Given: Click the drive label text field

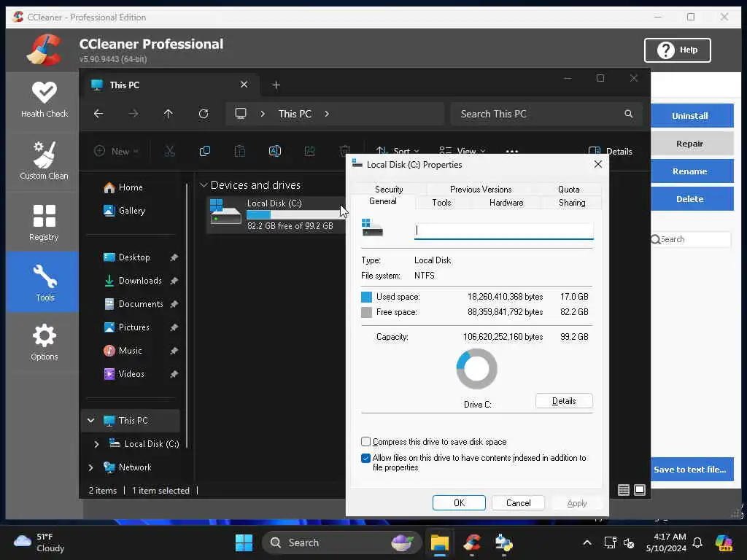Looking at the screenshot, I should [x=503, y=231].
